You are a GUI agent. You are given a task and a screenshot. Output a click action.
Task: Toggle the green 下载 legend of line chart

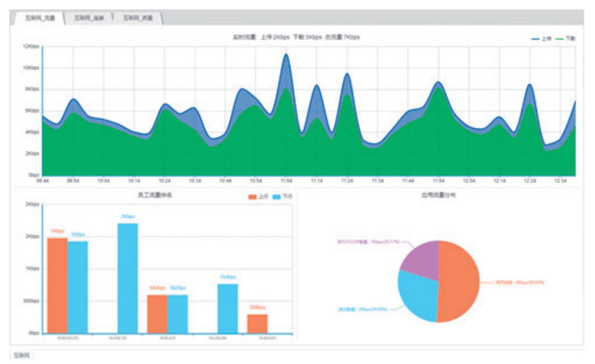click(565, 39)
